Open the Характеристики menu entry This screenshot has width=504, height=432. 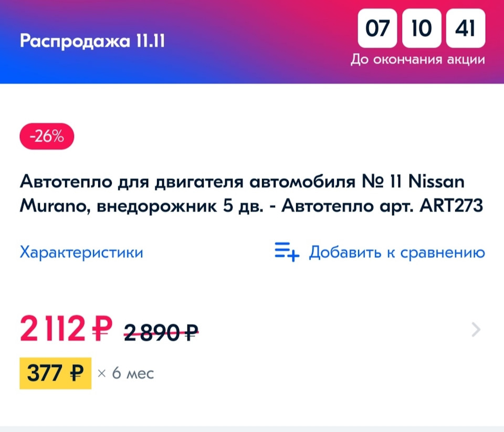click(81, 252)
